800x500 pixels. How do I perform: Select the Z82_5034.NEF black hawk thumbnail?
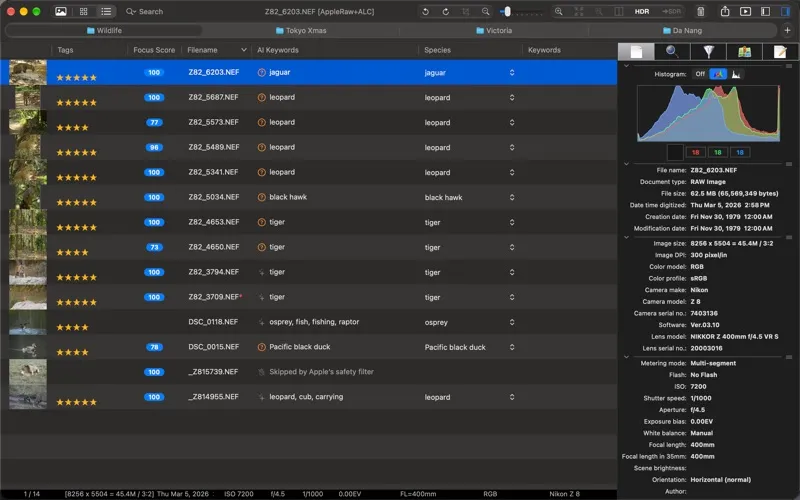[28, 197]
